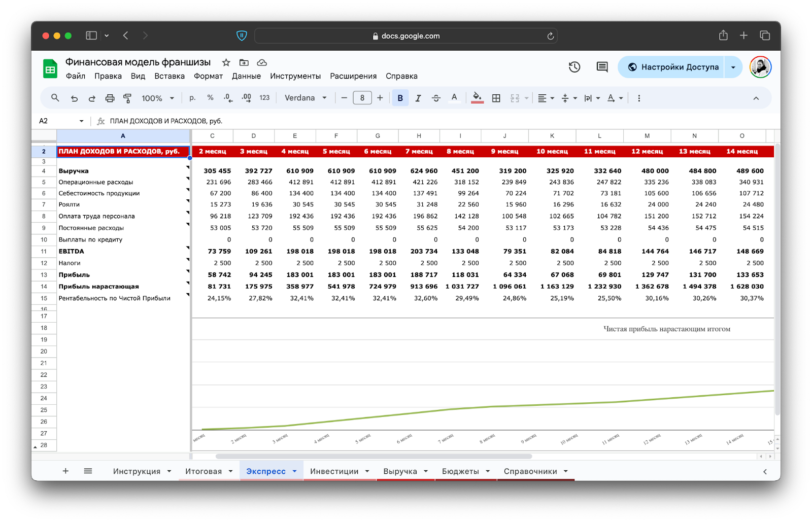Click the borders grid icon
This screenshot has width=812, height=522.
[x=496, y=98]
